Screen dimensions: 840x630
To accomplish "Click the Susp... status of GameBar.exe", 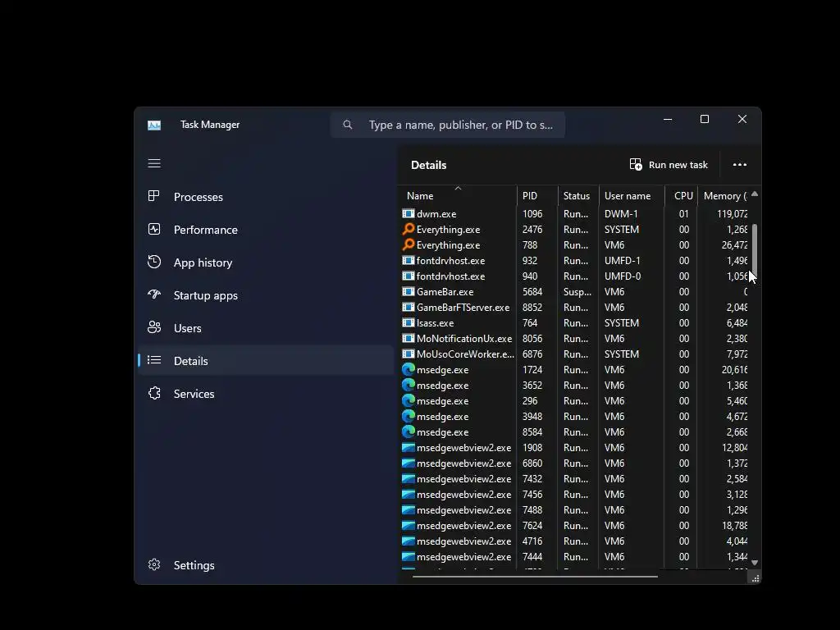I will [x=577, y=292].
